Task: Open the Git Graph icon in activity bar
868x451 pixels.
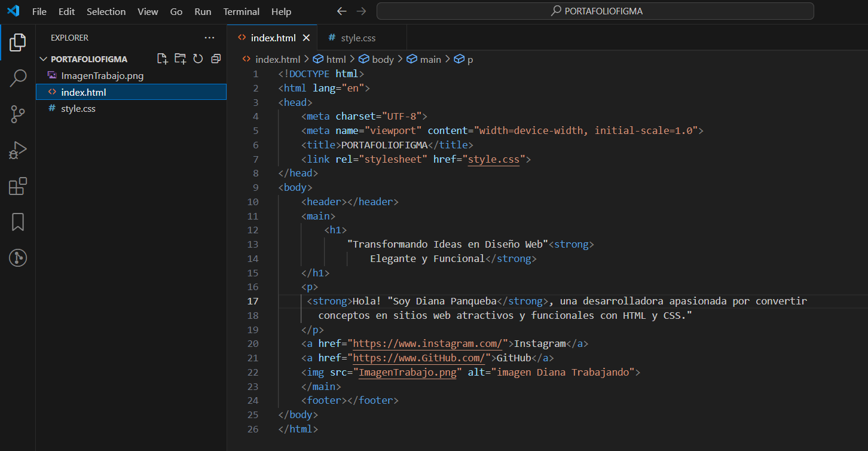Action: pyautogui.click(x=18, y=258)
